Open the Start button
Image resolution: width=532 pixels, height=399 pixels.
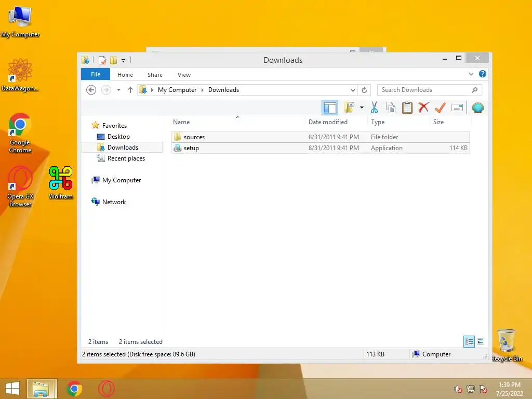(x=12, y=389)
